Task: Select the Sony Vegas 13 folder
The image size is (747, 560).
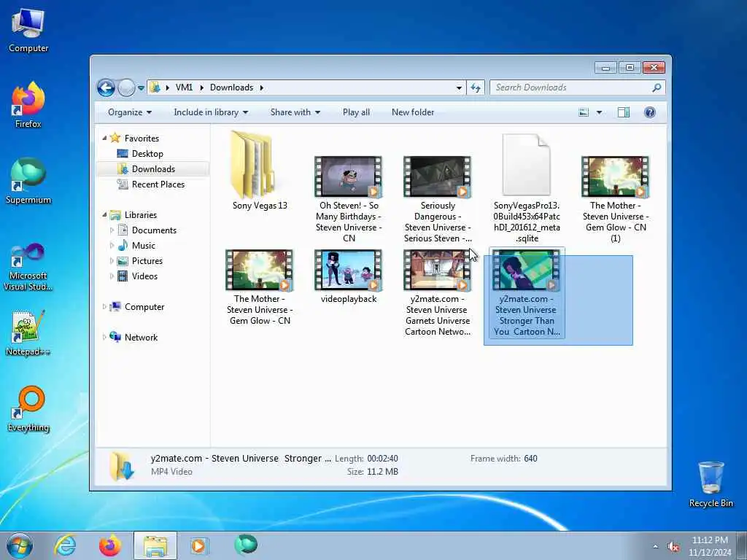Action: point(260,171)
